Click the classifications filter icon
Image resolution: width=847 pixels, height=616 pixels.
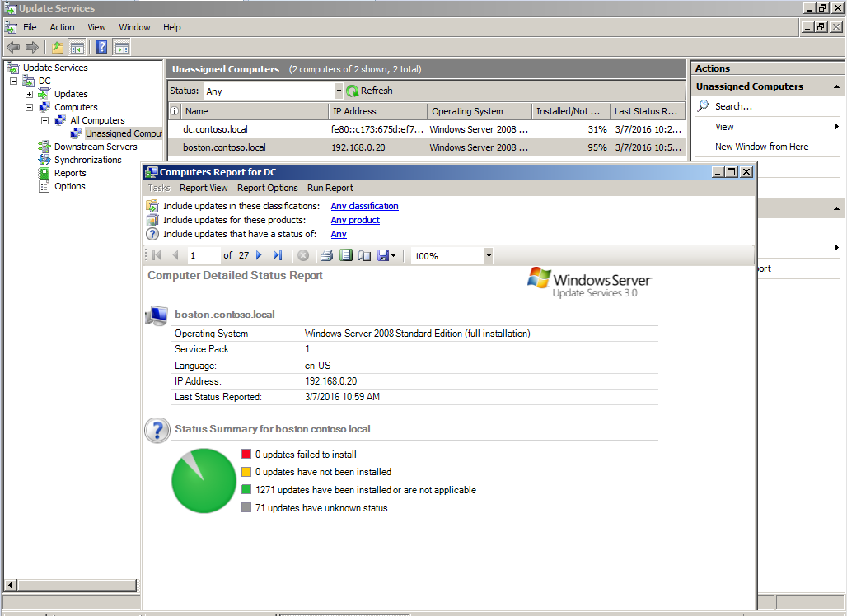pos(153,206)
